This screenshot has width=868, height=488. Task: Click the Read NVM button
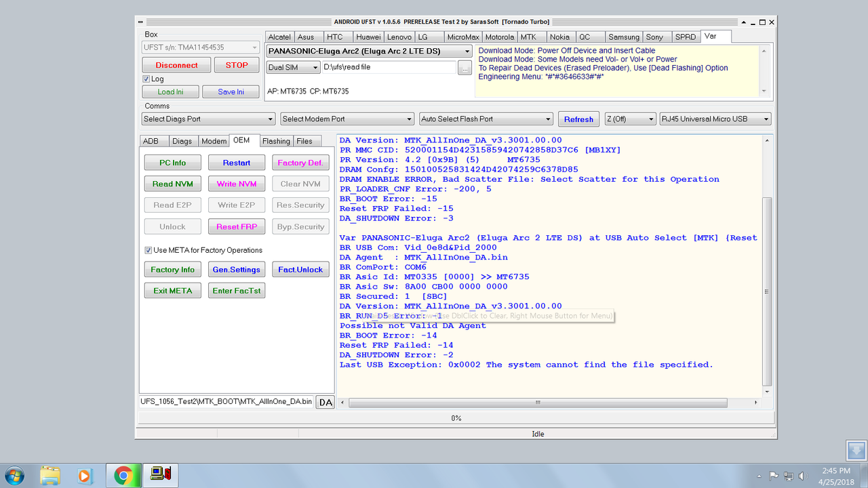173,184
